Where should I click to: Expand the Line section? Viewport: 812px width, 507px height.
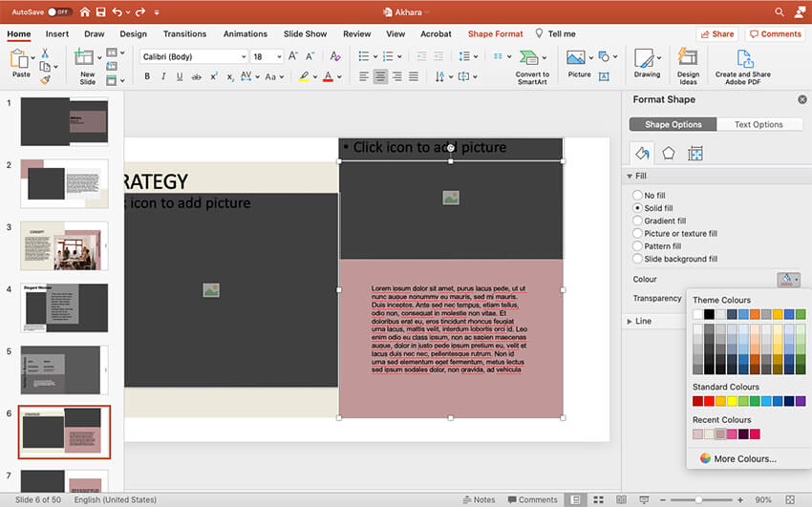coord(643,321)
